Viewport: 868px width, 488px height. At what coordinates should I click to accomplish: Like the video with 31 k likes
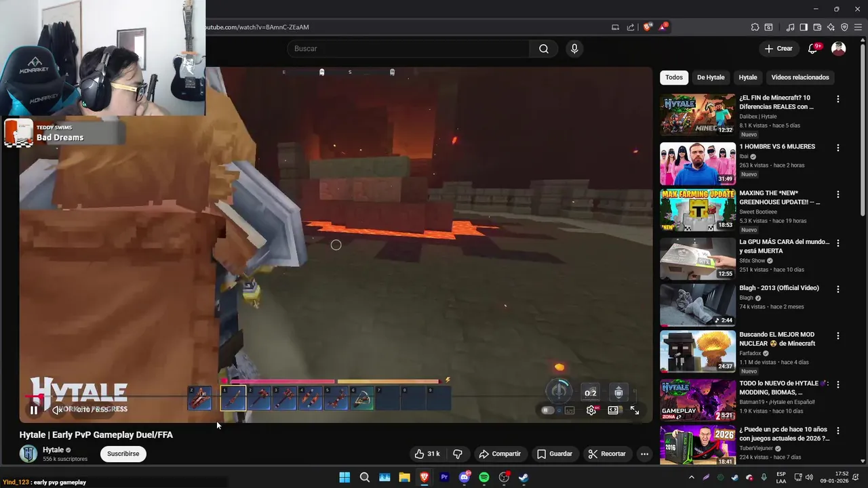point(427,454)
